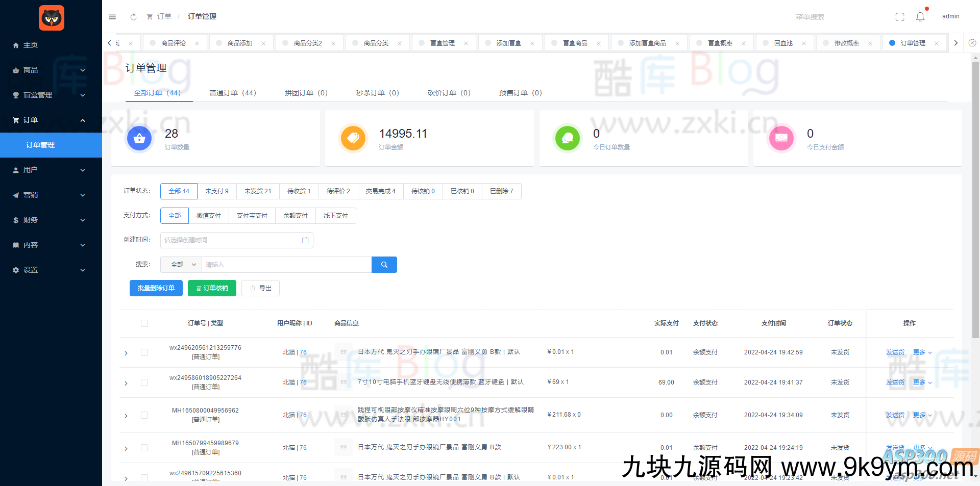Click the 发货 link on the second order
980x486 pixels.
click(x=895, y=382)
